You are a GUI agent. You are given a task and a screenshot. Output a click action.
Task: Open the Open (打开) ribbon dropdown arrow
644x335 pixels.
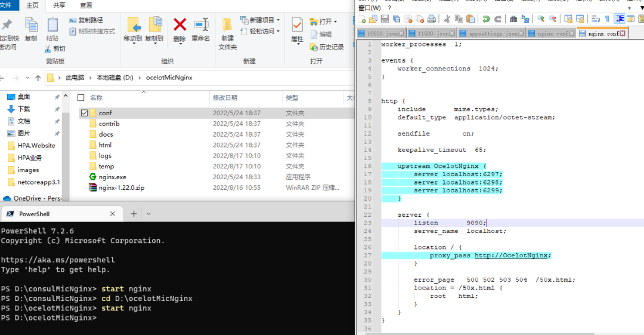coord(335,21)
